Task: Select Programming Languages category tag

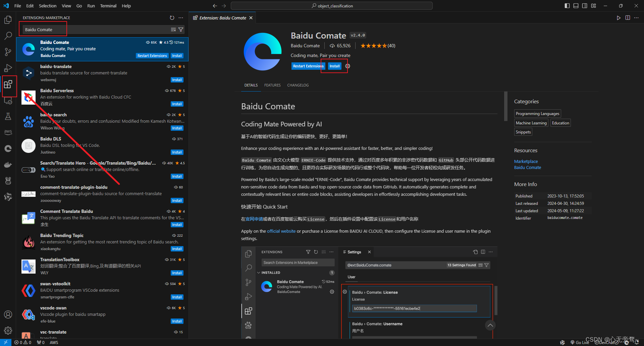Action: pyautogui.click(x=537, y=114)
